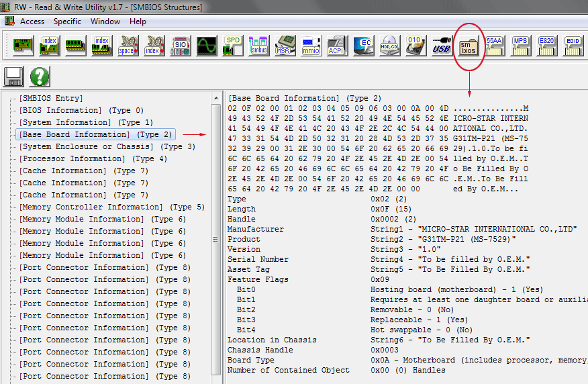The width and height of the screenshot is (588, 384).
Task: Click the "MICRO-STAR INTERNATIONAL CO.,LTD" string value
Action: coord(497,229)
